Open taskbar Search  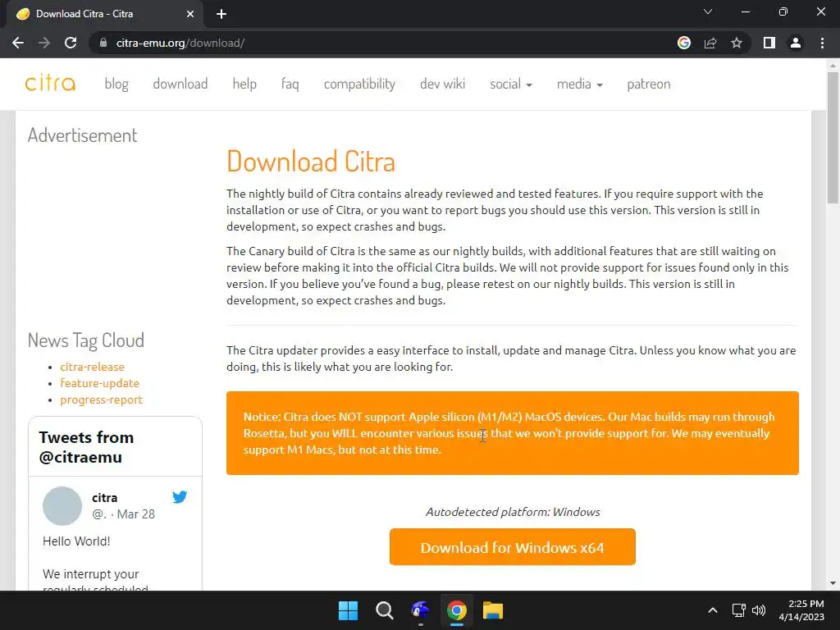pos(384,610)
